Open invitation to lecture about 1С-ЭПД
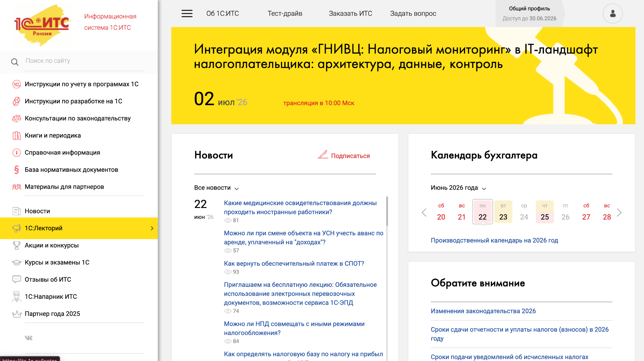This screenshot has height=361, width=644. pyautogui.click(x=300, y=294)
